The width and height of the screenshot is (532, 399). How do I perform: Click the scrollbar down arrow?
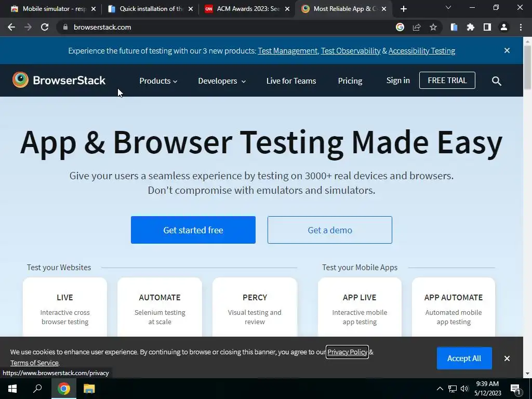(528, 374)
